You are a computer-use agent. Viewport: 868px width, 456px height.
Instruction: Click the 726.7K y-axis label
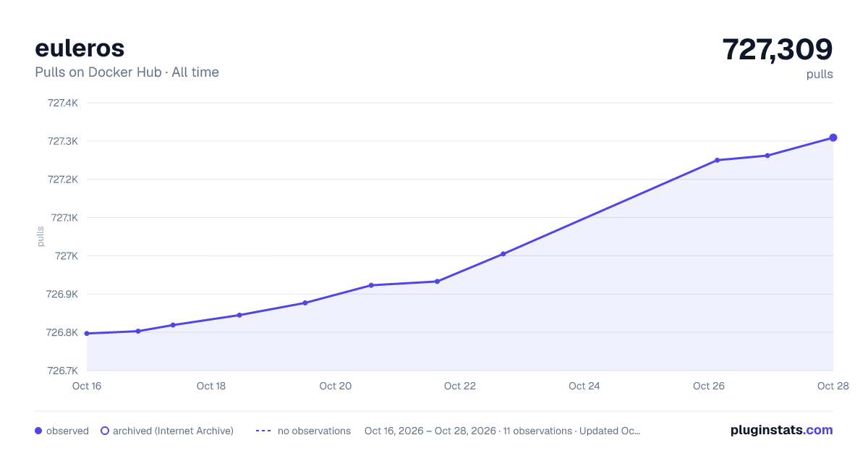63,371
